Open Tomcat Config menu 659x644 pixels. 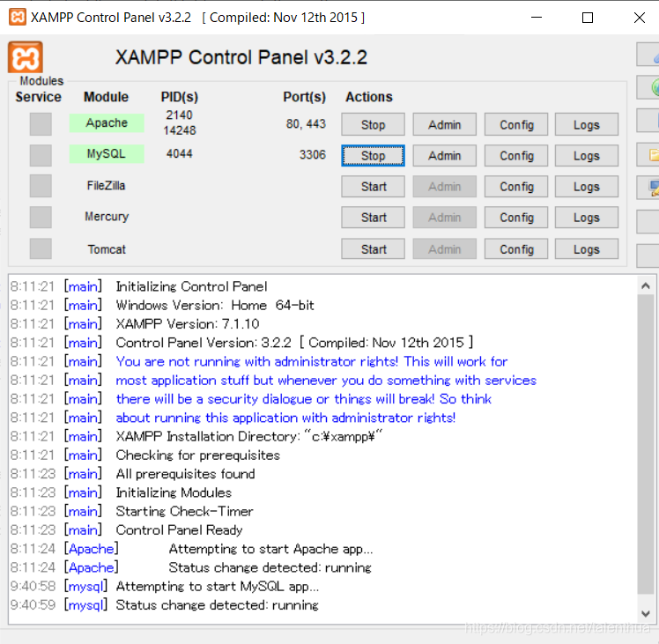coord(516,248)
